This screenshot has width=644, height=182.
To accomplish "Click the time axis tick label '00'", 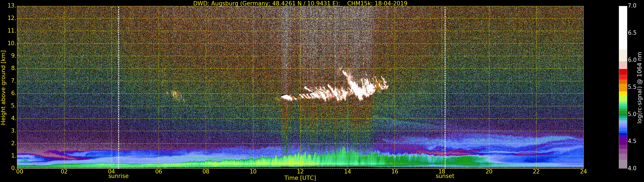I will [x=20, y=172].
